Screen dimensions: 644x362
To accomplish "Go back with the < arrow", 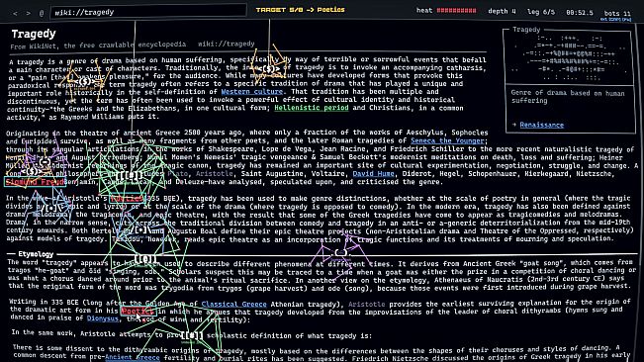I will click(16, 13).
